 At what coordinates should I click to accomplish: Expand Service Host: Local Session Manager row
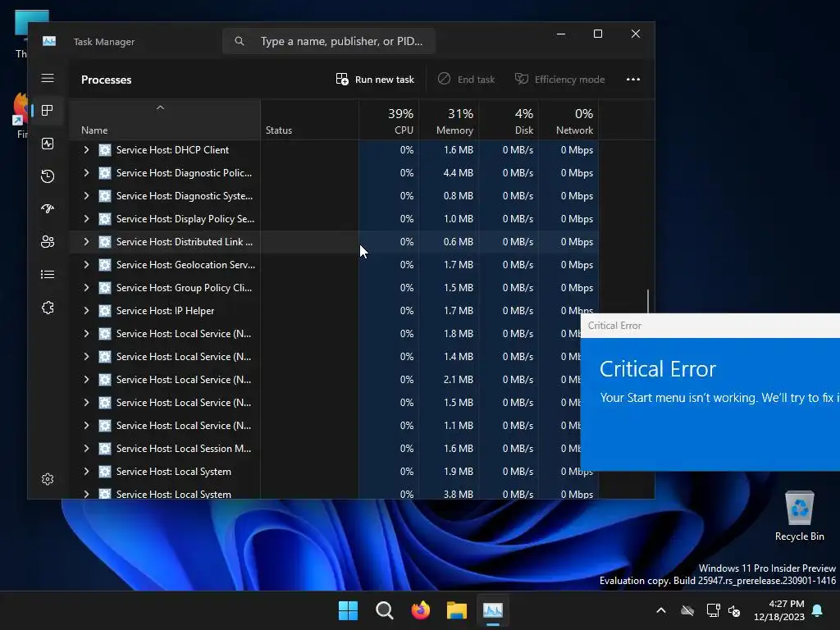coord(86,449)
